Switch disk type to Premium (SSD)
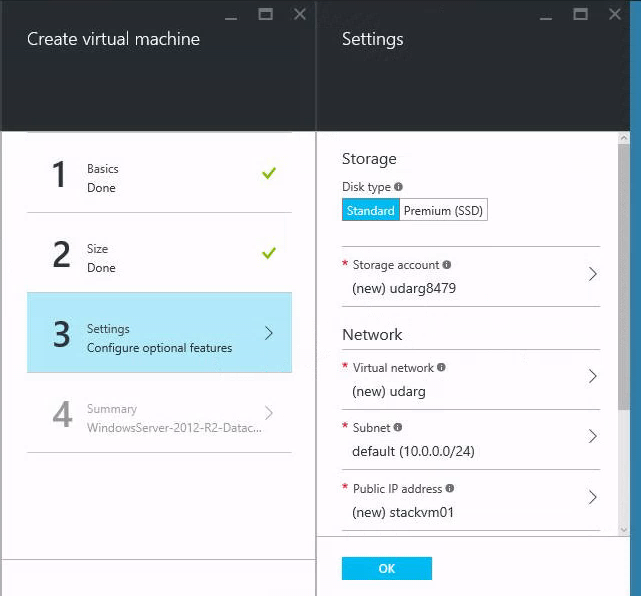 (443, 211)
